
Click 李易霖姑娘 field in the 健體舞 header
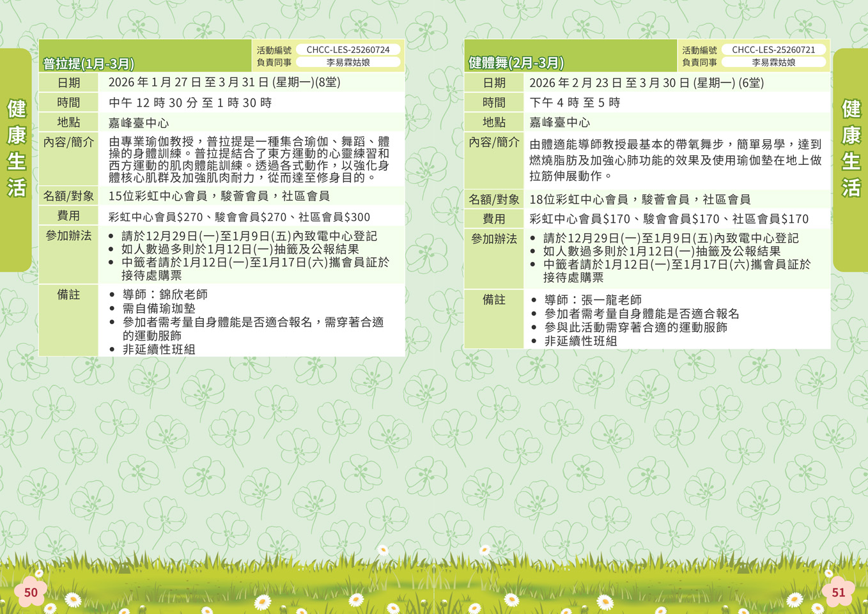773,63
